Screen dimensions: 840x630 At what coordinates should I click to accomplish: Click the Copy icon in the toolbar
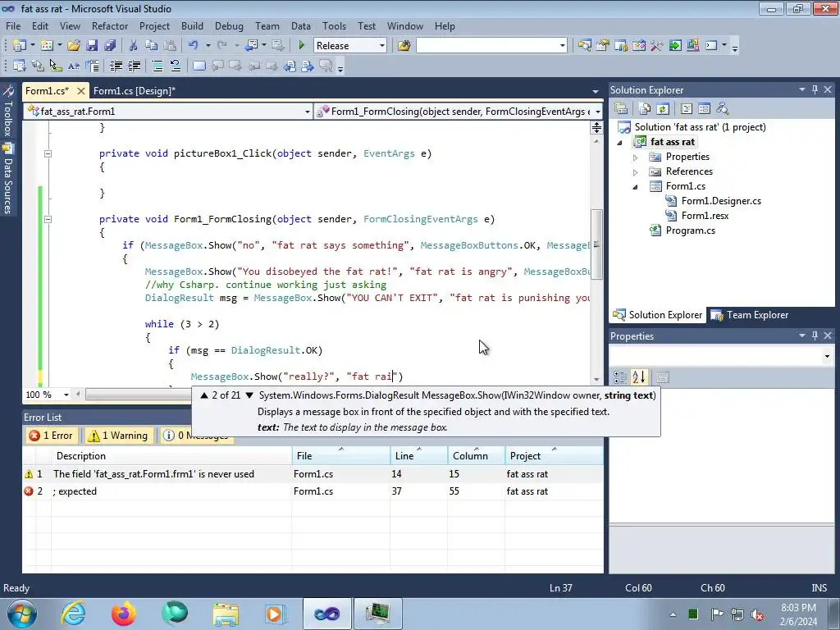pyautogui.click(x=152, y=46)
